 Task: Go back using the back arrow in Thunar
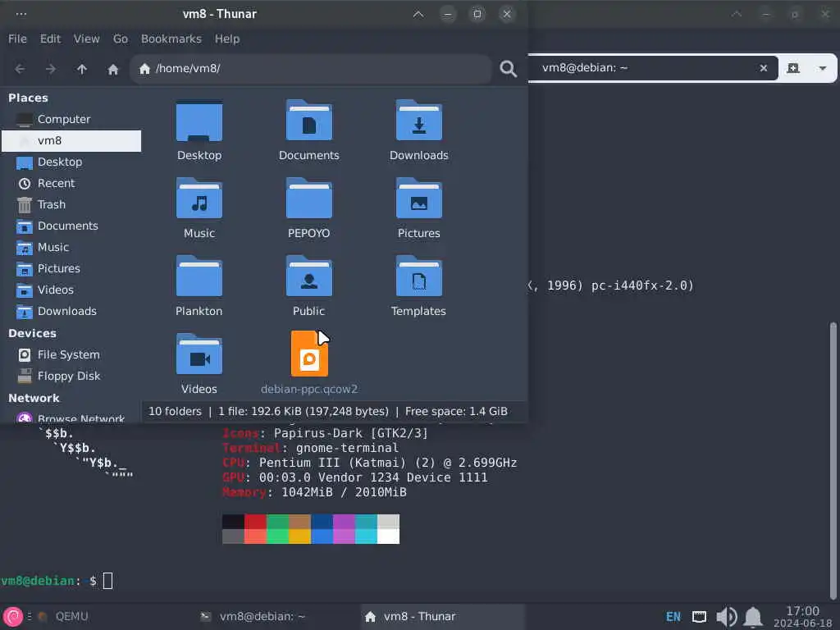tap(20, 69)
